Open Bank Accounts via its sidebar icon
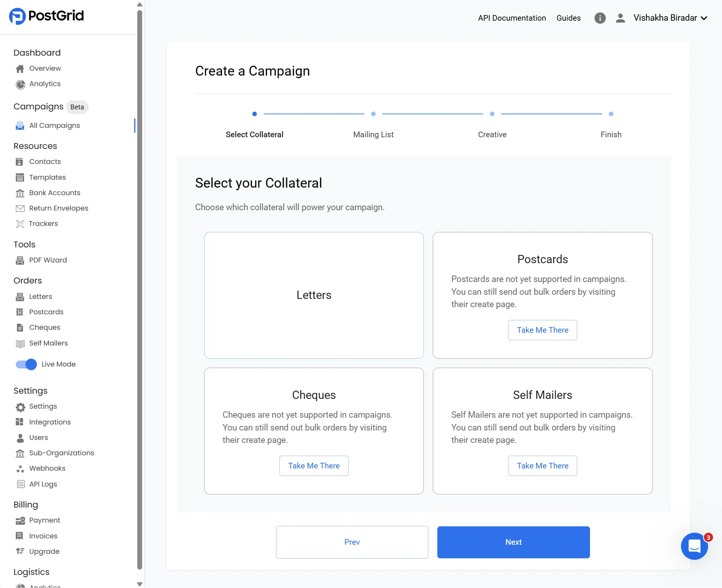This screenshot has height=588, width=722. (x=20, y=192)
